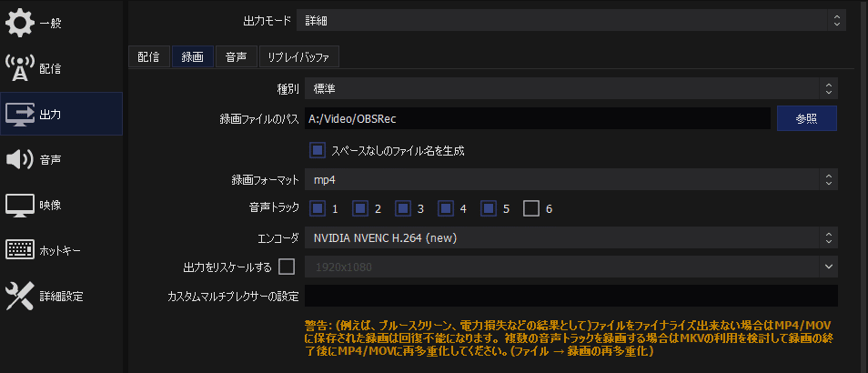The width and height of the screenshot is (868, 373).
Task: Open the ホットキー keyboard icon section
Action: point(20,251)
